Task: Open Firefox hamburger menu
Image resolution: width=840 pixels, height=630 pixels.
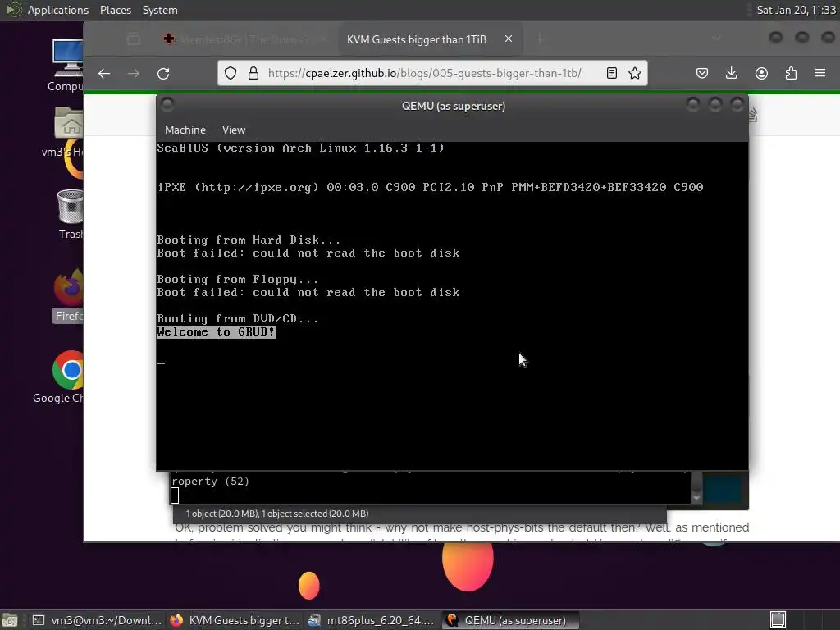Action: [x=820, y=73]
